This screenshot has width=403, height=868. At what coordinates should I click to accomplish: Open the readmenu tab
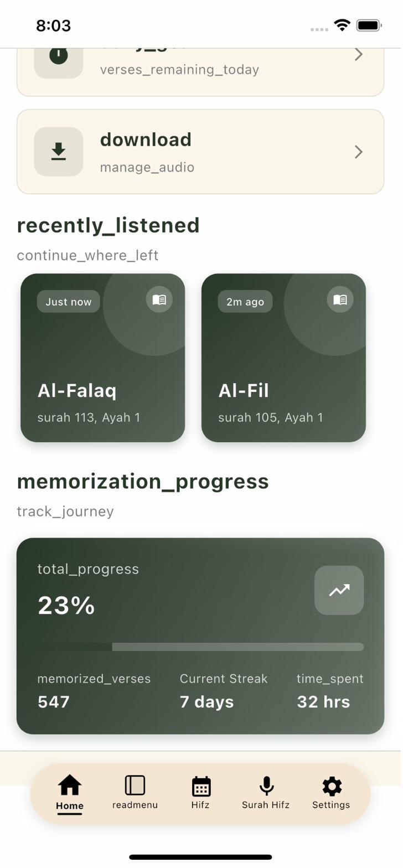(135, 793)
